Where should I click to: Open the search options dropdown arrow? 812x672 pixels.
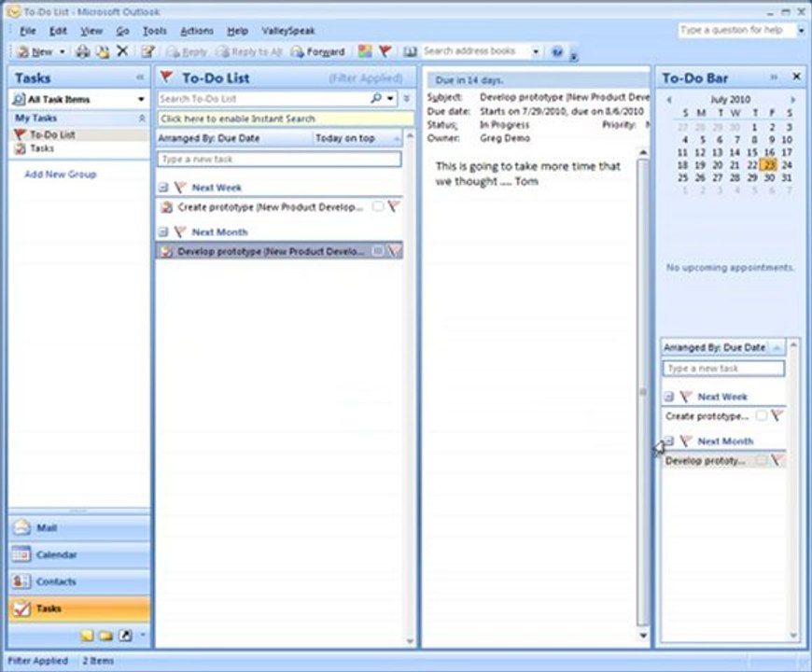click(x=390, y=98)
